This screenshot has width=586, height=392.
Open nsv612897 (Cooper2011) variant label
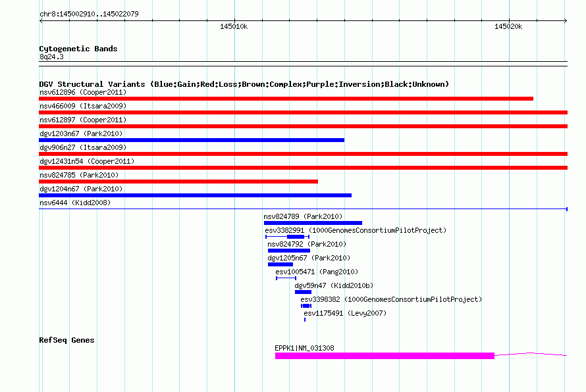pyautogui.click(x=83, y=120)
